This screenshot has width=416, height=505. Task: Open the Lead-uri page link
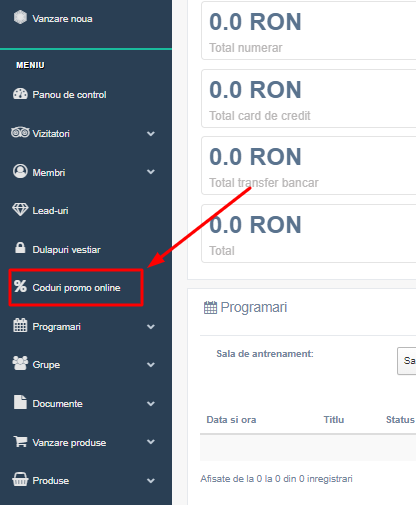tap(50, 211)
